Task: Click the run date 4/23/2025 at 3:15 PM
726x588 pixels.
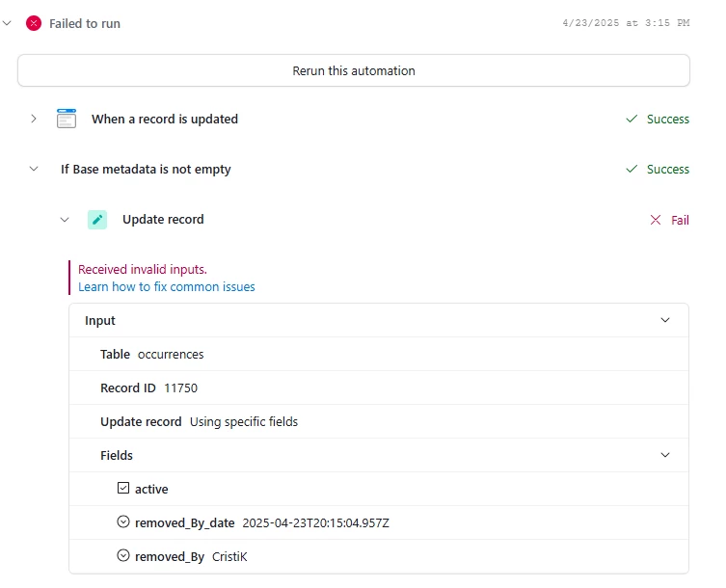Action: [x=626, y=23]
